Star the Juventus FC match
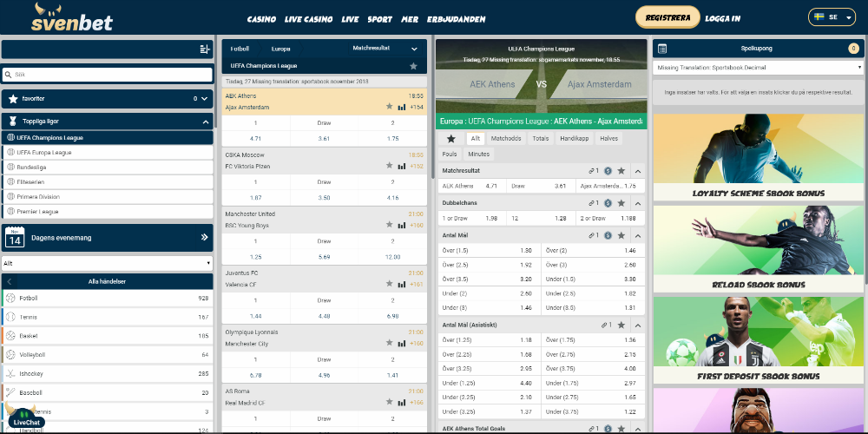The height and width of the screenshot is (434, 868). pos(389,284)
